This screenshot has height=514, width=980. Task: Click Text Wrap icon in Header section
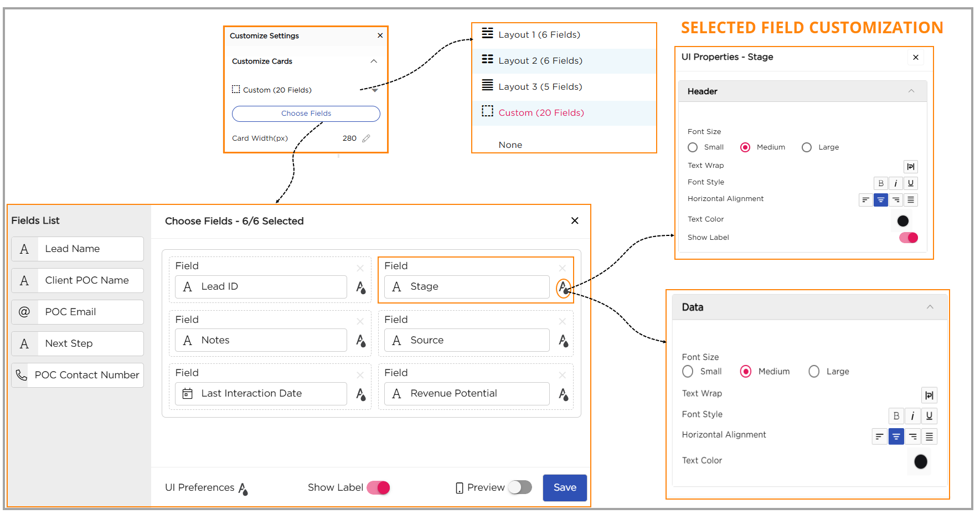click(910, 167)
